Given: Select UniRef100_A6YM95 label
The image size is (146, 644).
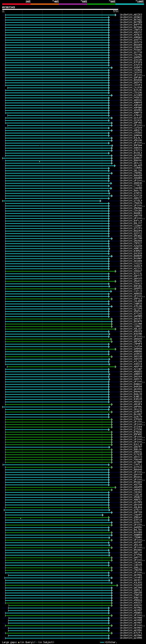Looking at the screenshot, I should [131, 620].
